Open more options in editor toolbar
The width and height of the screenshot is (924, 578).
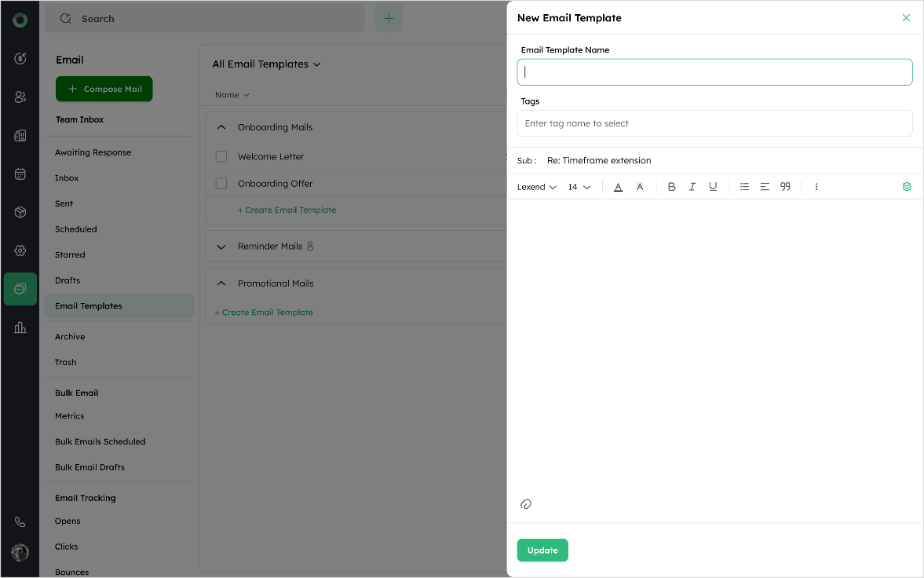coord(816,187)
